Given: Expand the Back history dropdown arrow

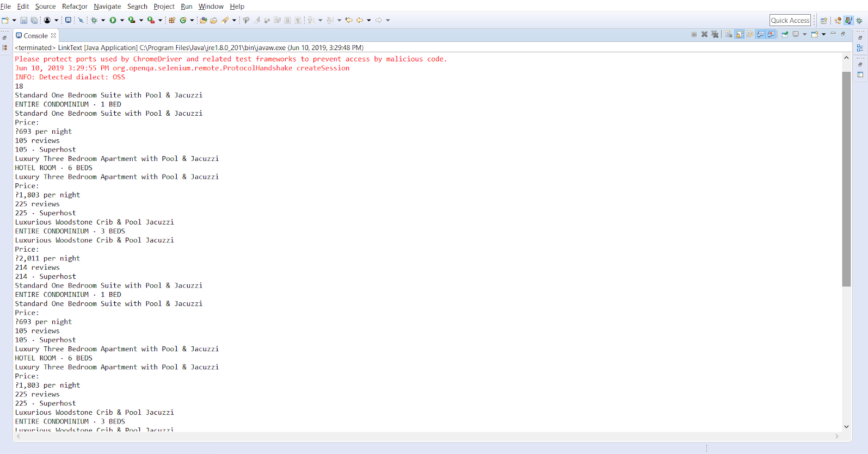Looking at the screenshot, I should click(368, 20).
